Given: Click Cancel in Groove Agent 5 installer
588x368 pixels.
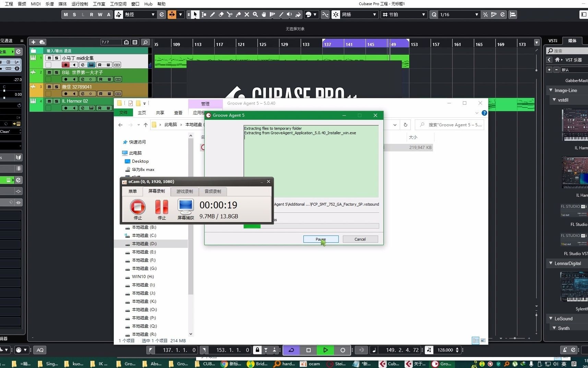Looking at the screenshot, I should click(x=360, y=239).
